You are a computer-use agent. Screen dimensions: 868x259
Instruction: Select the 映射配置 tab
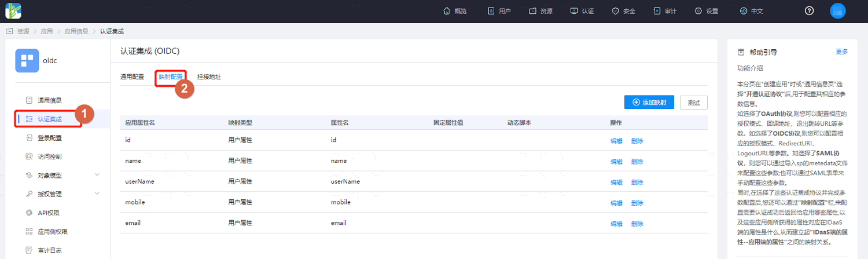coord(171,76)
